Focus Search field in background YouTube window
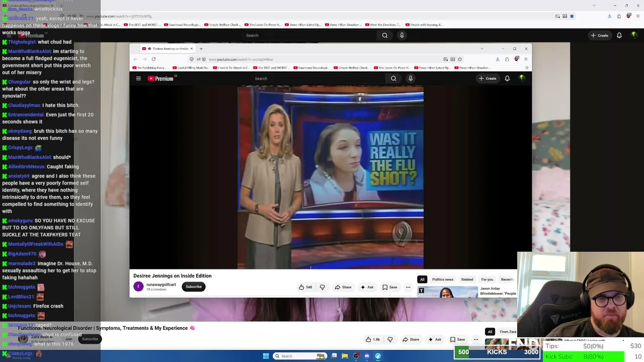 coord(309,35)
